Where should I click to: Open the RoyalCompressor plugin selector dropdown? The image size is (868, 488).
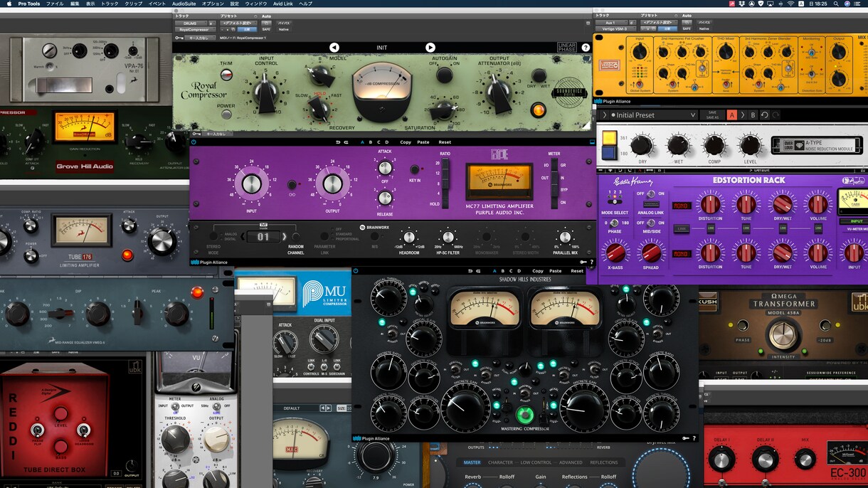[196, 29]
